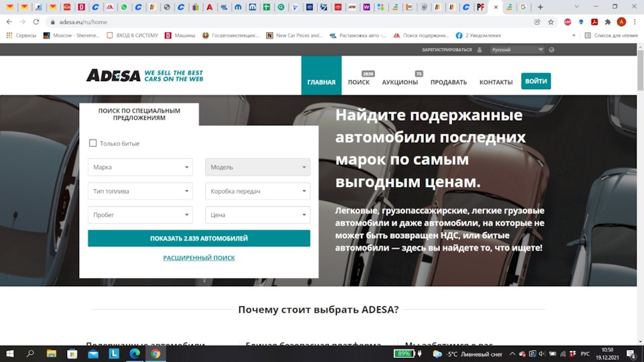This screenshot has width=644, height=362.
Task: Open the Контакты nav item
Action: tap(496, 82)
